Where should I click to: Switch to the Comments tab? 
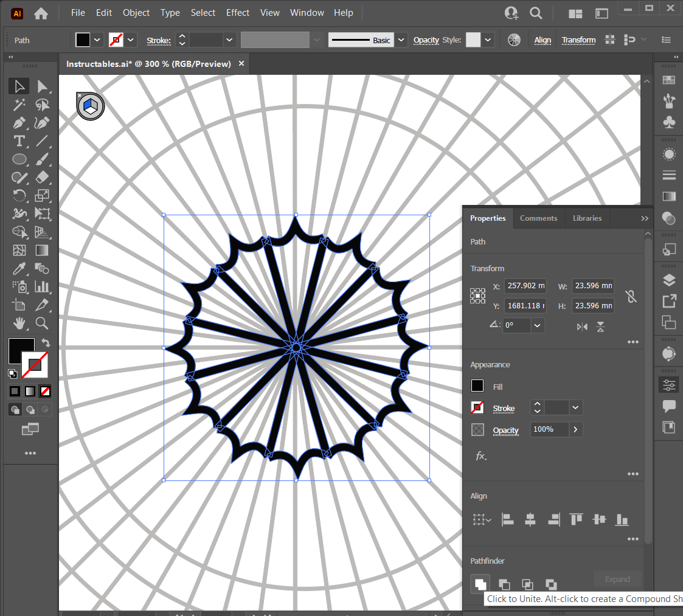(538, 218)
